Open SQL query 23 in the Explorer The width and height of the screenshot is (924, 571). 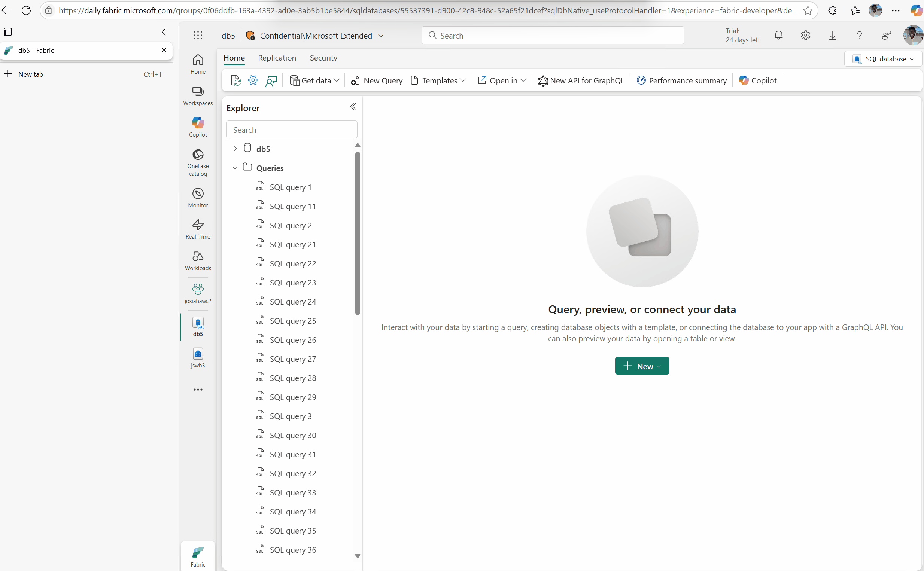292,283
